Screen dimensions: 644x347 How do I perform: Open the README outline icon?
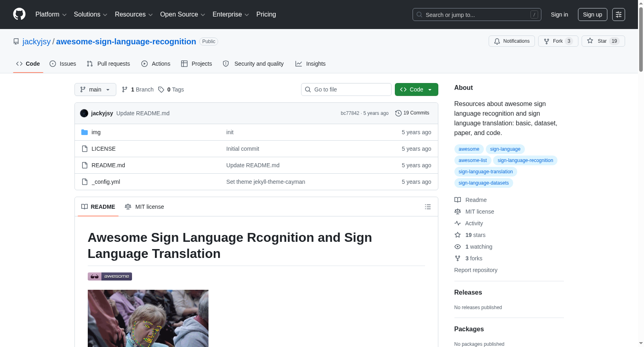(x=428, y=207)
